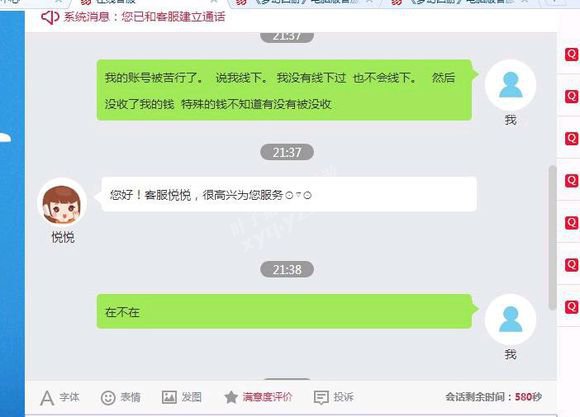The image size is (580, 417).
Task: Click the complaint (投诉) icon
Action: pyautogui.click(x=321, y=397)
